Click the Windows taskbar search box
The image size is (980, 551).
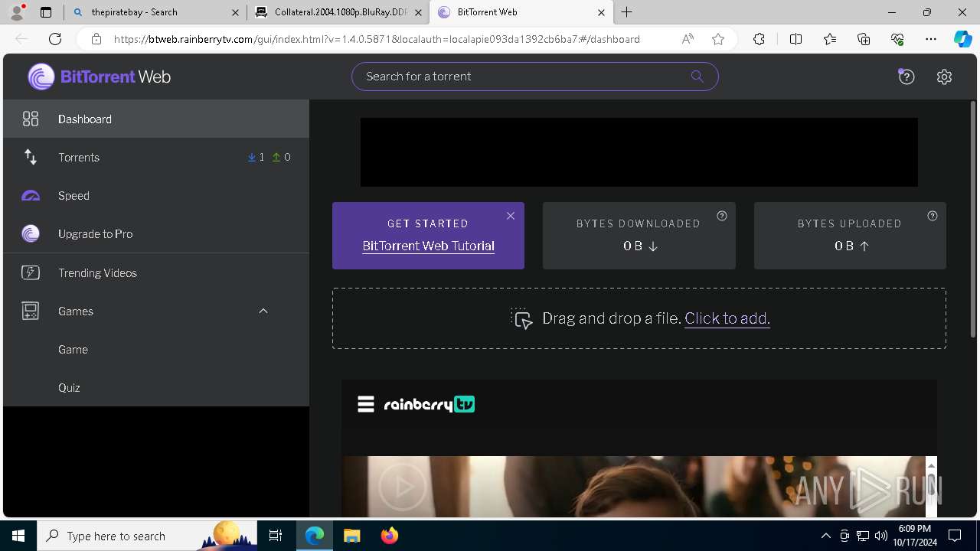pyautogui.click(x=147, y=536)
